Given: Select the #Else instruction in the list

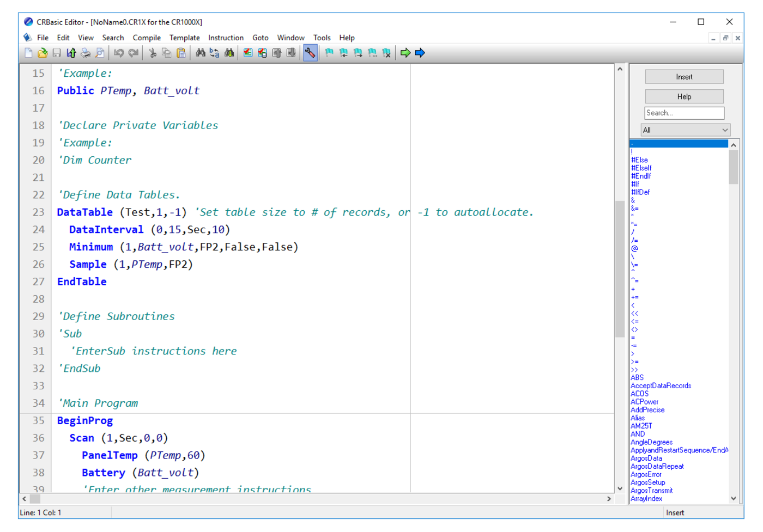Looking at the screenshot, I should [639, 160].
